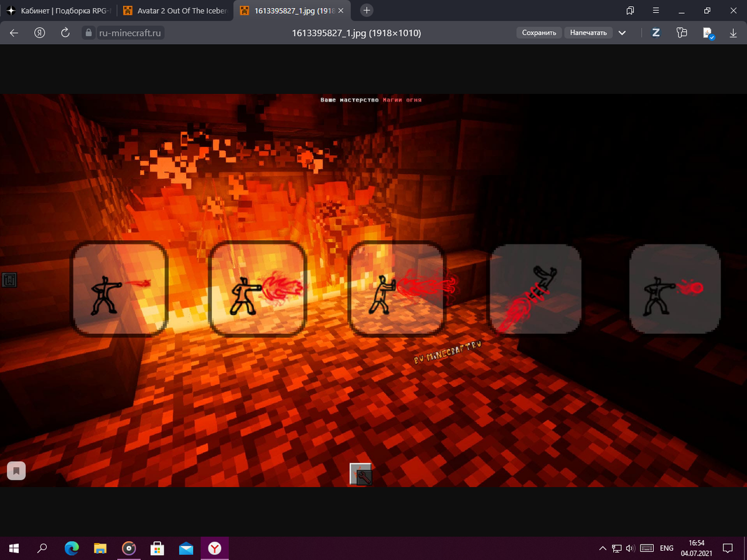Click the page title 1613395827_1.jpg (1918×1010)
The height and width of the screenshot is (560, 747).
click(356, 33)
